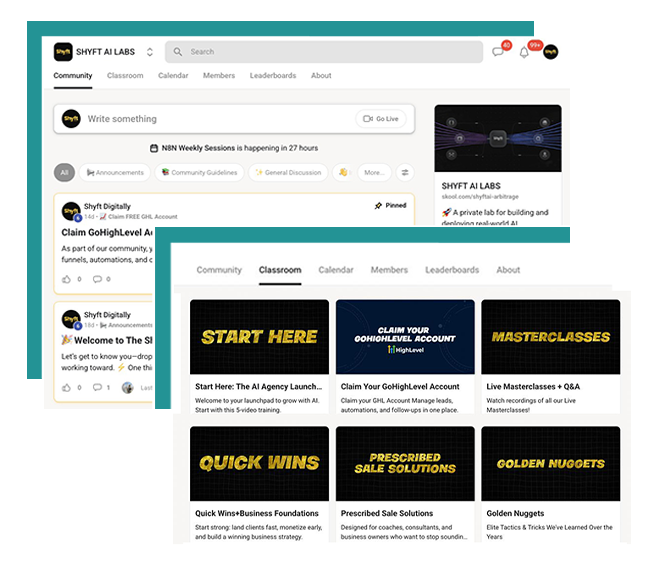Expand the More... category dropdown
This screenshot has height=587, width=657.
click(x=374, y=173)
